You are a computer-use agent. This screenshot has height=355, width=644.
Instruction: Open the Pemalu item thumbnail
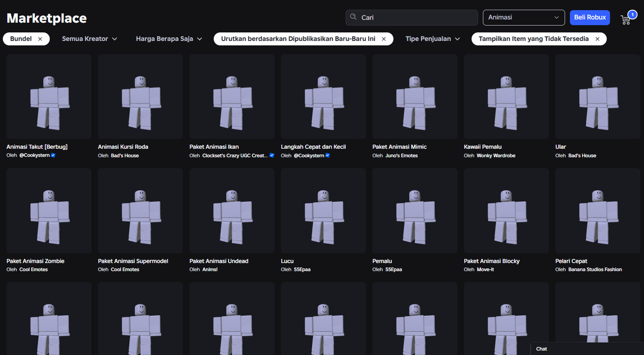(x=415, y=211)
